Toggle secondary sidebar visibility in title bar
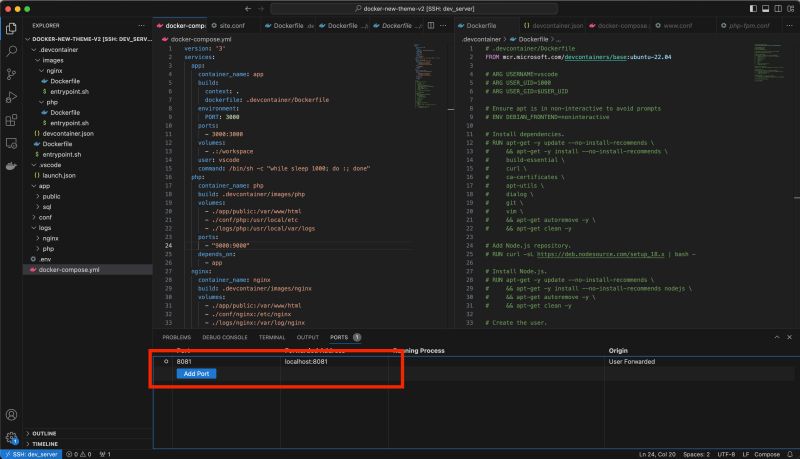The height and width of the screenshot is (459, 800). pyautogui.click(x=778, y=9)
